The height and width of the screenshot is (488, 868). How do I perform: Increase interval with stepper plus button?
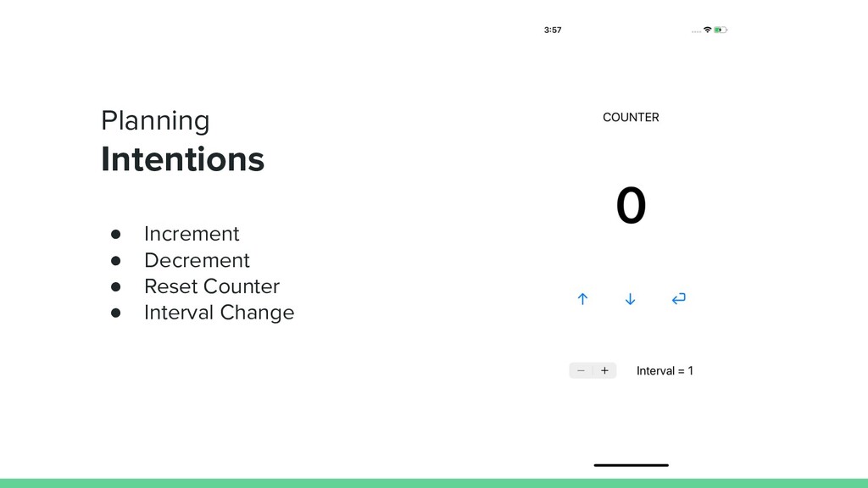pos(604,371)
